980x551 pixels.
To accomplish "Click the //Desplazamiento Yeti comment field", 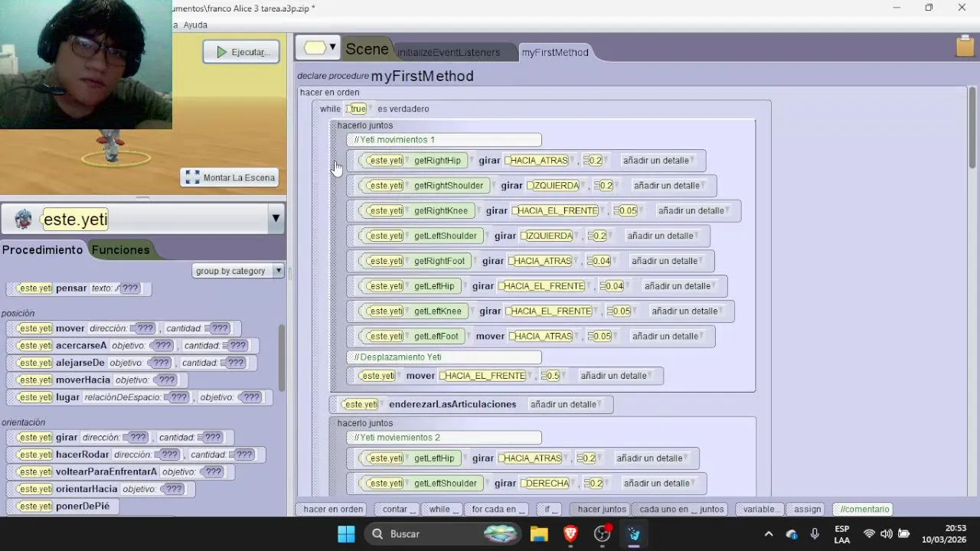I will [x=444, y=357].
